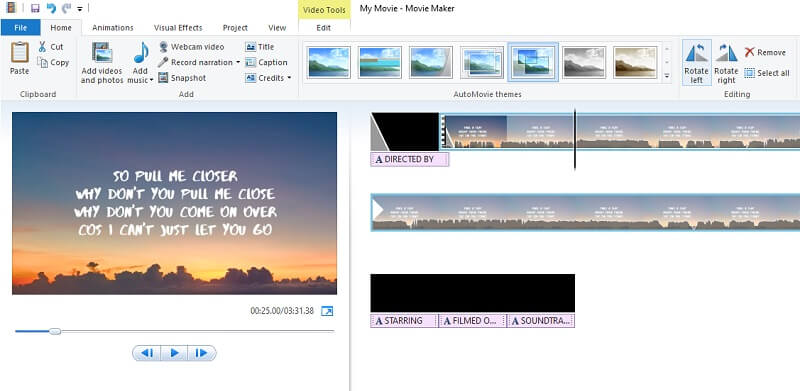Switch to the View tab
The image size is (800, 391).
[x=277, y=28]
